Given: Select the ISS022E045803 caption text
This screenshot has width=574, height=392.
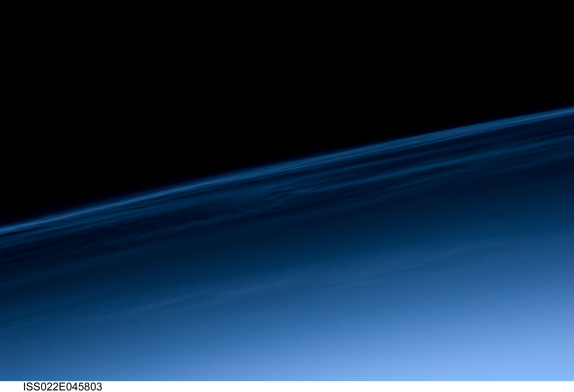Looking at the screenshot, I should pyautogui.click(x=63, y=387).
